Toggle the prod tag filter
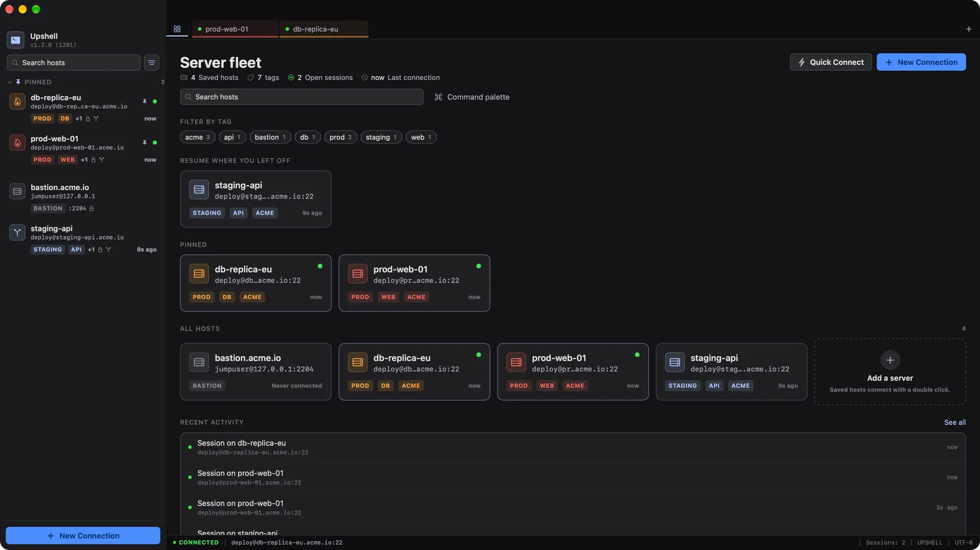 [341, 137]
